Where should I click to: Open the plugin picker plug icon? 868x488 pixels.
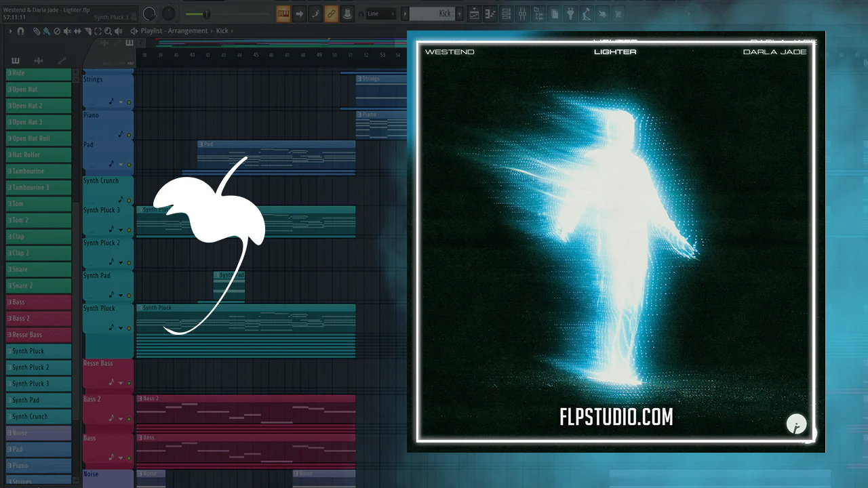click(570, 14)
